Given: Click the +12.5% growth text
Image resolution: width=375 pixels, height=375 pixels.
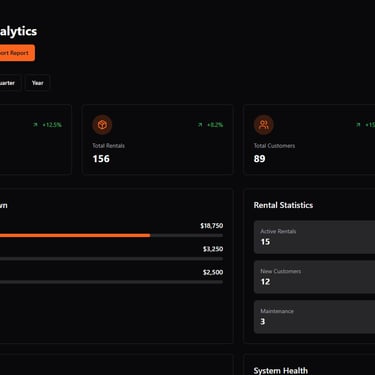Looking at the screenshot, I should [52, 125].
